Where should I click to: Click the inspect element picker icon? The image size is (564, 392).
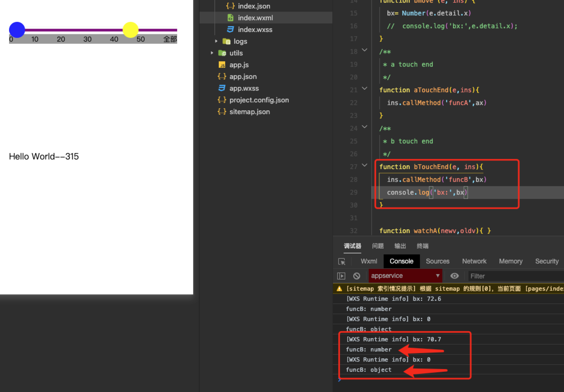(x=342, y=261)
